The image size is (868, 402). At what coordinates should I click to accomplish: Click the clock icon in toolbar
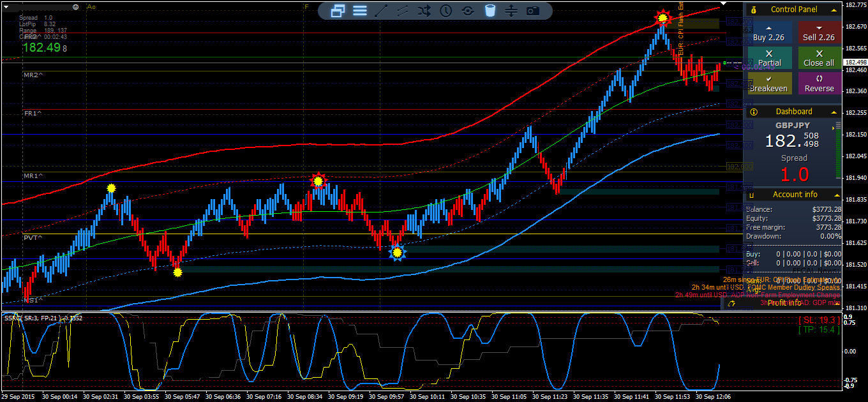(x=445, y=10)
